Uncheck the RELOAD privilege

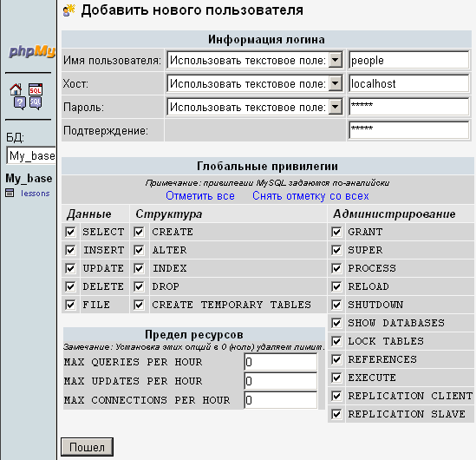[336, 286]
